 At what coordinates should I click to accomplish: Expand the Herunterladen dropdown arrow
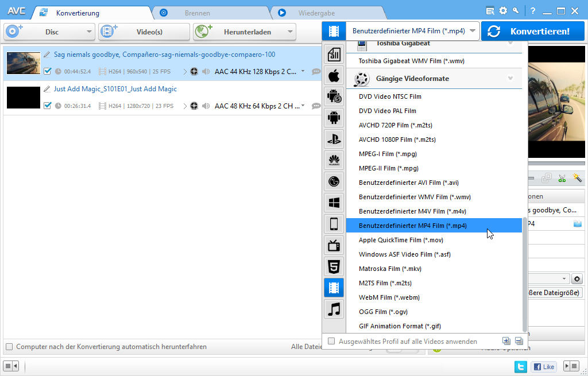click(x=290, y=32)
